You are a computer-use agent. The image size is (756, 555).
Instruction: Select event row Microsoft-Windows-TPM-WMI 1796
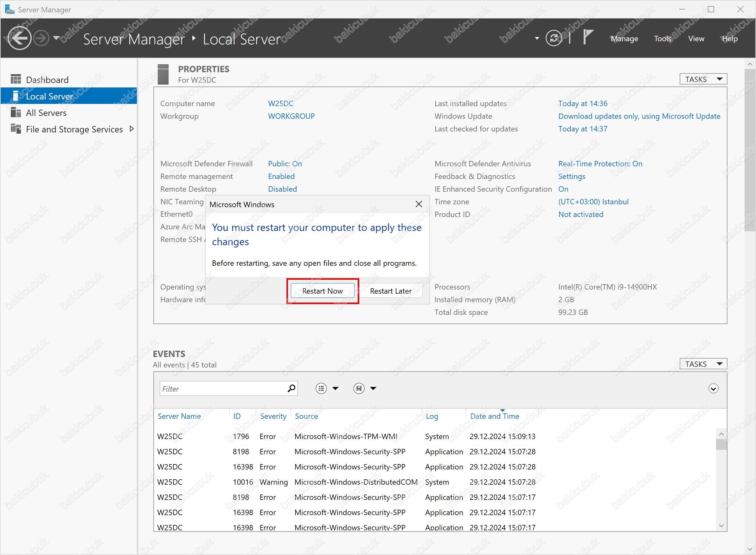[435, 437]
